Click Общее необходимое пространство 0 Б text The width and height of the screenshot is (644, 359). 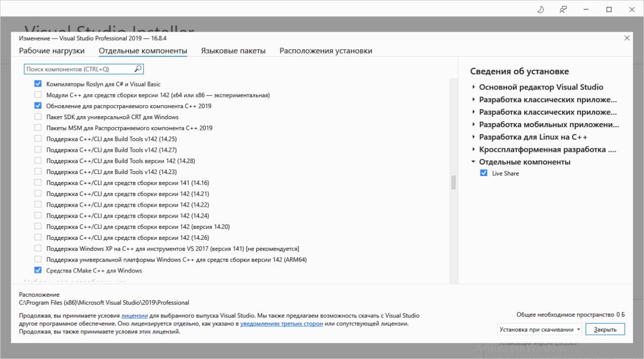(571, 315)
